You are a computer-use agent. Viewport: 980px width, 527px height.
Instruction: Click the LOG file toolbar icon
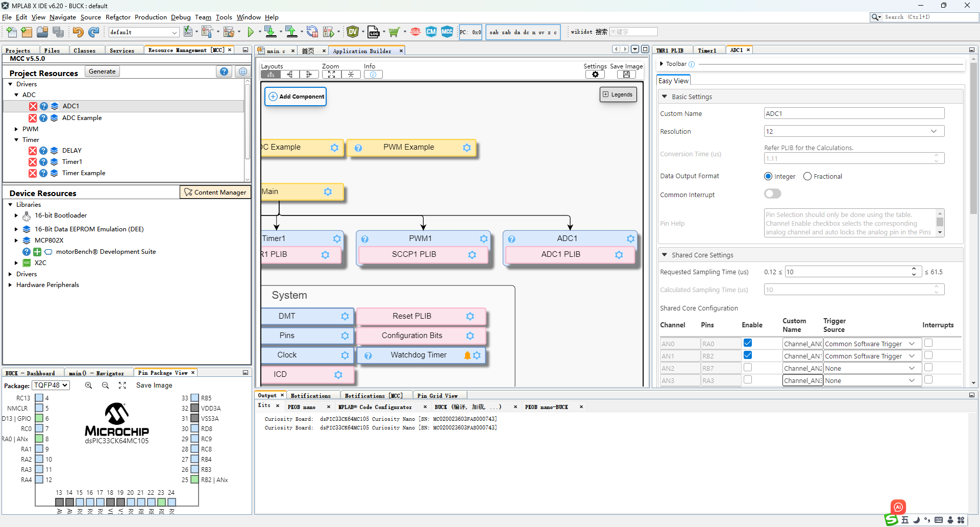tap(374, 32)
